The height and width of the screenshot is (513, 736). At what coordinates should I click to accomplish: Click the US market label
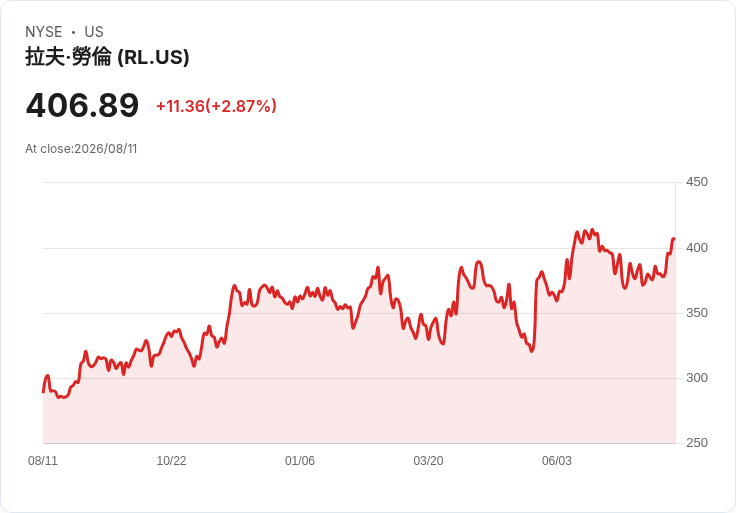click(x=94, y=32)
